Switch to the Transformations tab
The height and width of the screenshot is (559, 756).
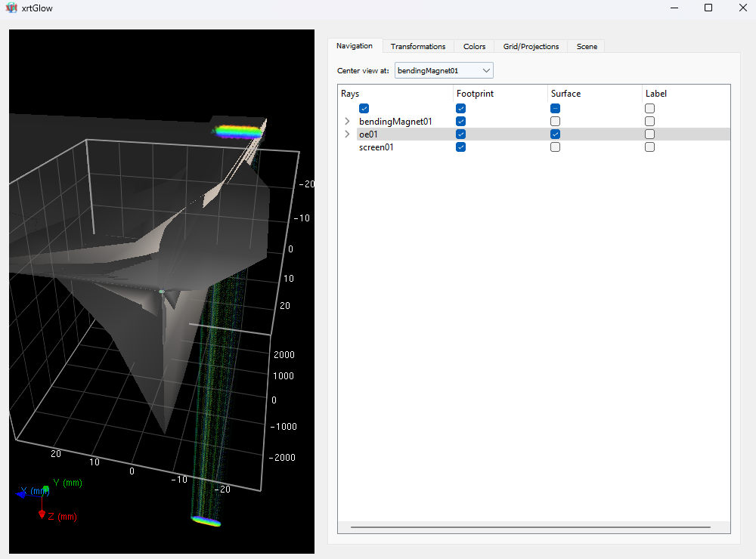point(418,46)
